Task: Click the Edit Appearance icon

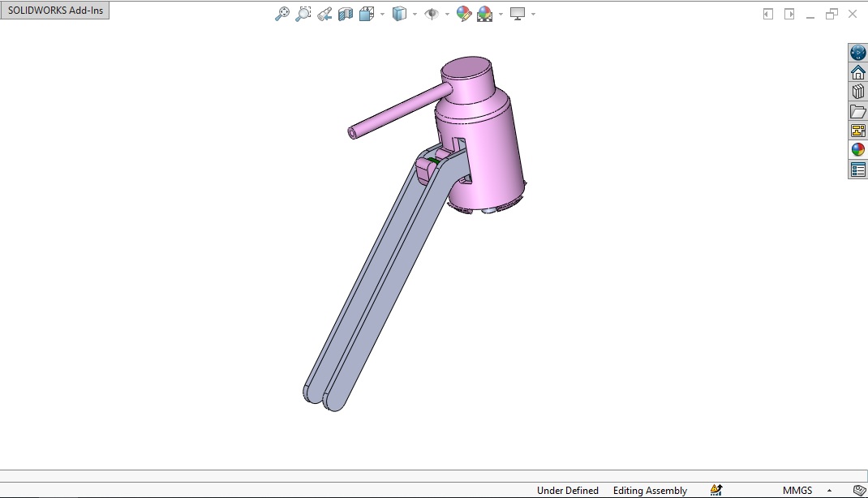Action: [x=464, y=14]
